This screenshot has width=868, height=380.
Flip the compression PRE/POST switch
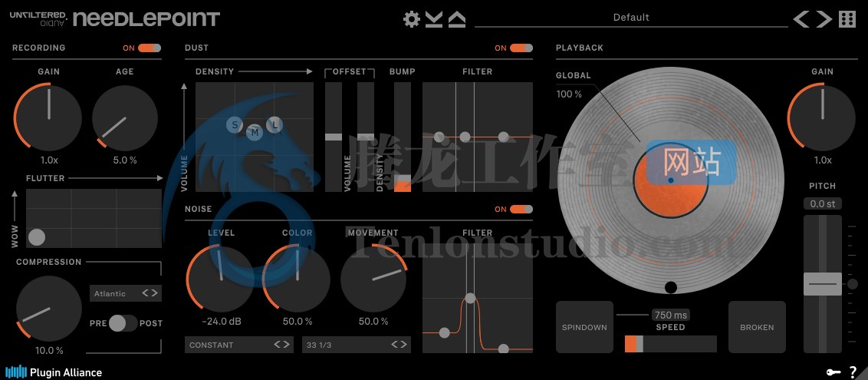click(x=123, y=323)
